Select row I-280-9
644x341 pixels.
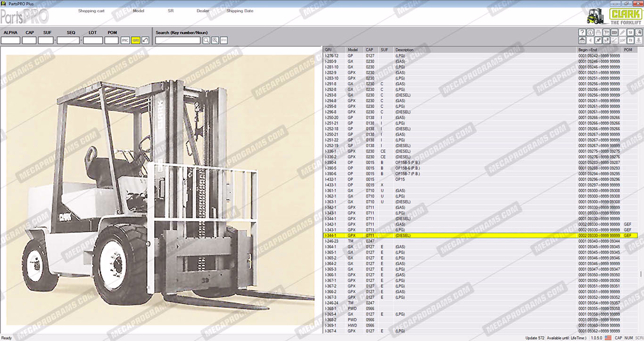coord(480,61)
